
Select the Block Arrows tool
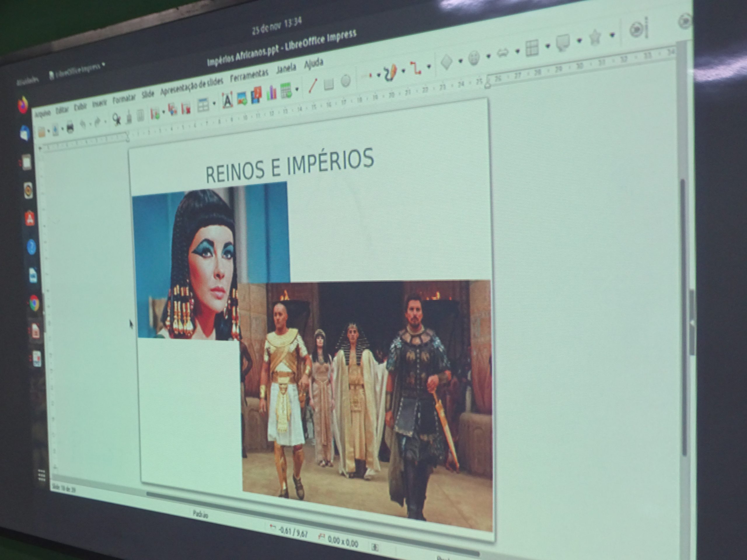tap(503, 53)
